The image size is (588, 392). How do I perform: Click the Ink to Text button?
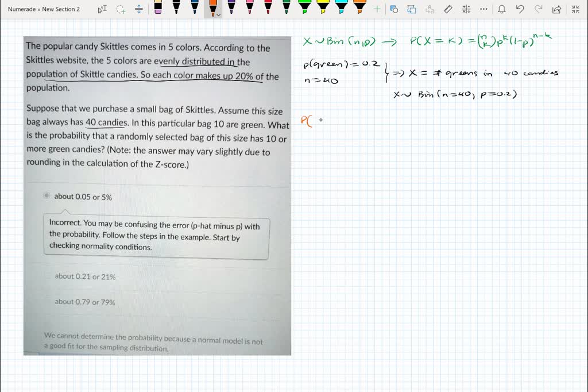click(x=430, y=9)
